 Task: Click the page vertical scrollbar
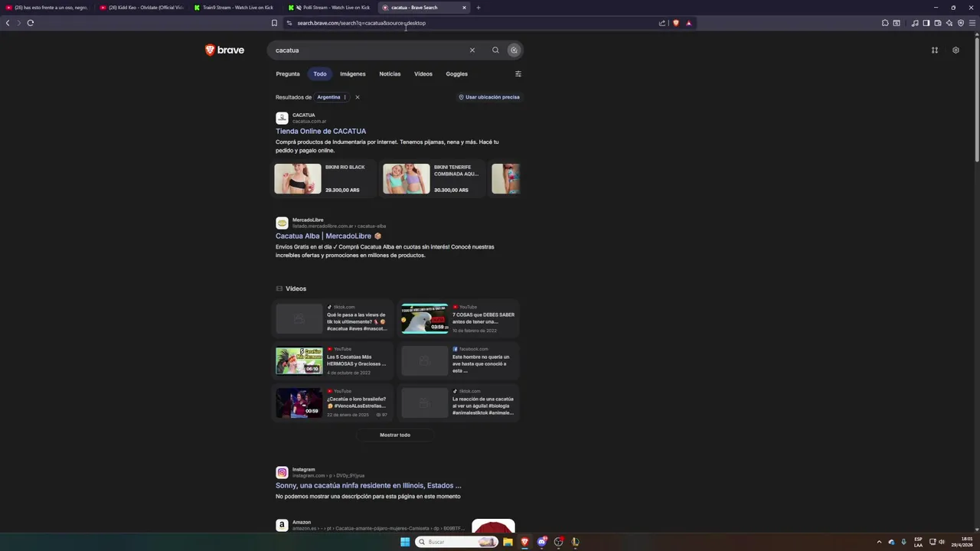coord(977,99)
